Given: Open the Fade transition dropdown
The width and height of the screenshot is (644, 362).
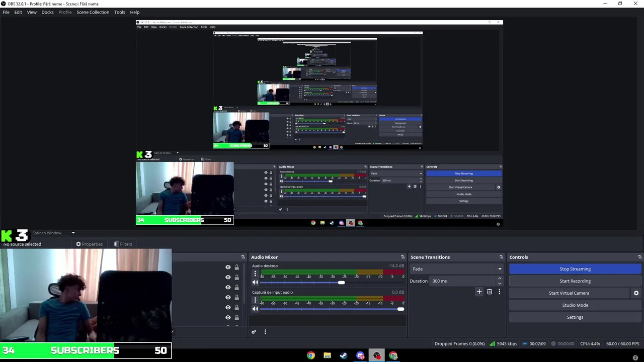Looking at the screenshot, I should (457, 269).
